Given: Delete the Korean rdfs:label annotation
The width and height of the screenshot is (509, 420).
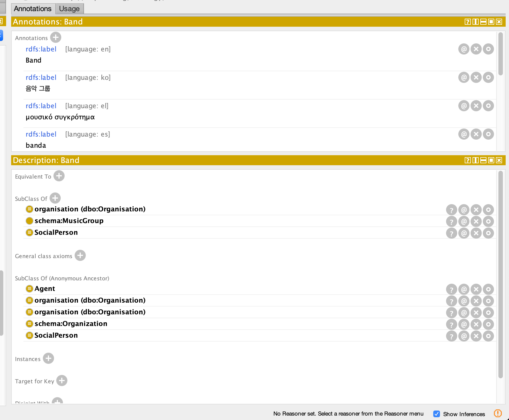Looking at the screenshot, I should (x=476, y=77).
